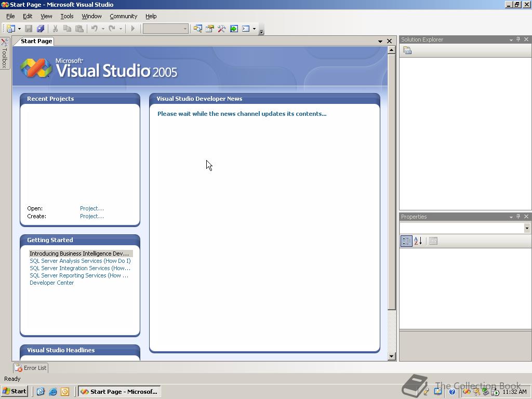Open the Redo history dropdown arrow
The height and width of the screenshot is (399, 532).
click(121, 29)
